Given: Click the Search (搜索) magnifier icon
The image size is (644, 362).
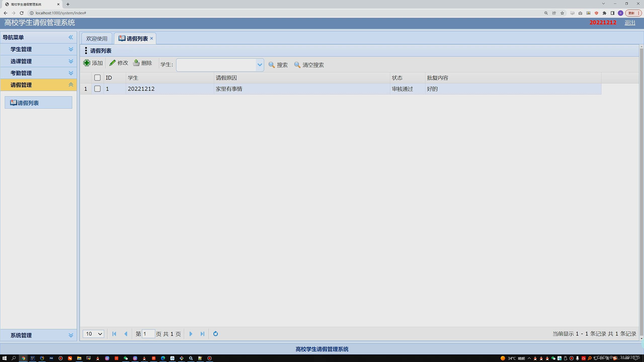Looking at the screenshot, I should (x=271, y=65).
